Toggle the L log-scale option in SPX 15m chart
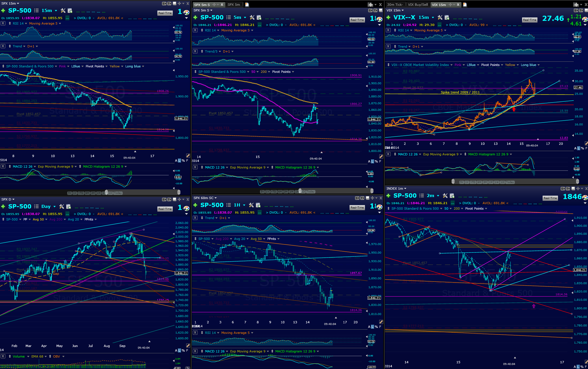 point(180,161)
